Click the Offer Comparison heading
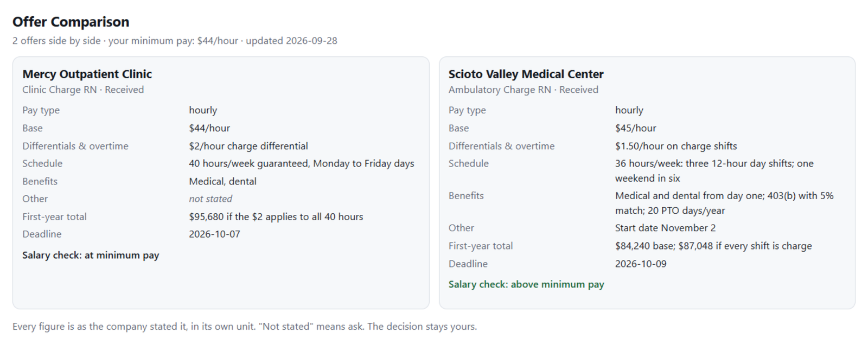 click(71, 22)
